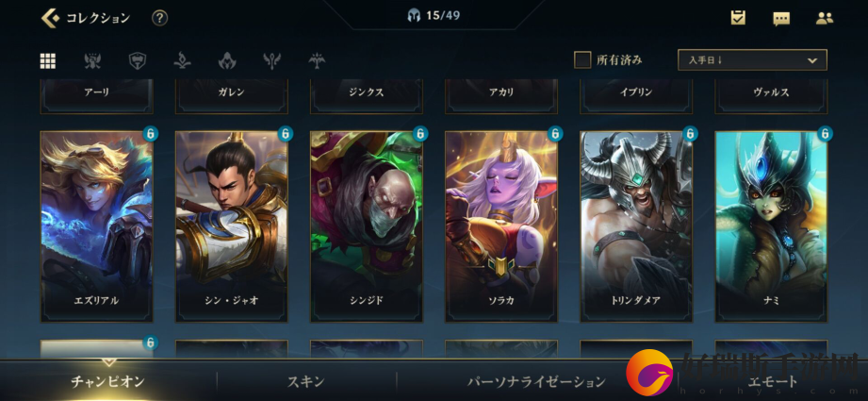Open the エズリアル champion card

click(97, 226)
